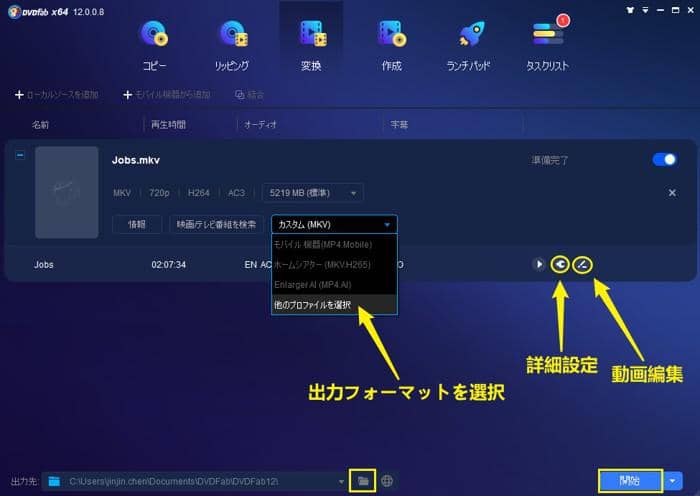This screenshot has height=496, width=700.
Task: Click the Jobs title row name
Action: [44, 265]
